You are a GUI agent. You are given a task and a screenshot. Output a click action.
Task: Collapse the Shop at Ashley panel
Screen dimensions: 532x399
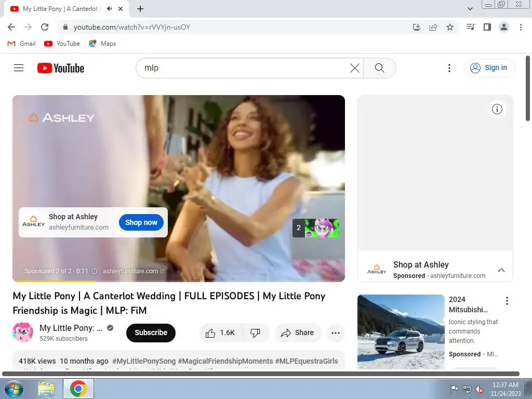(501, 270)
